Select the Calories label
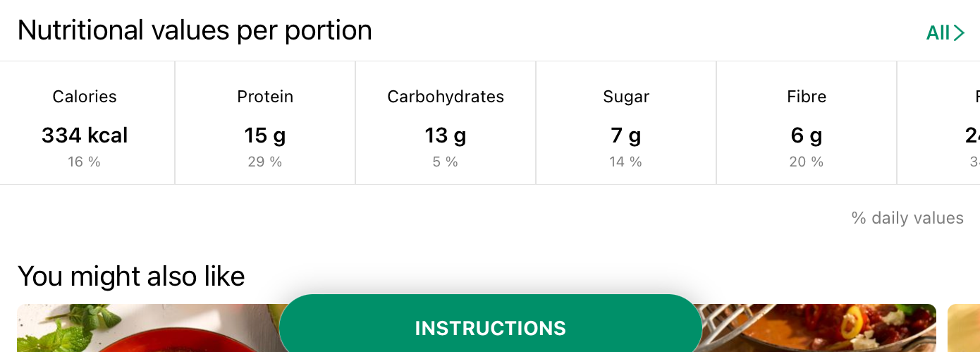980x352 pixels. click(85, 97)
